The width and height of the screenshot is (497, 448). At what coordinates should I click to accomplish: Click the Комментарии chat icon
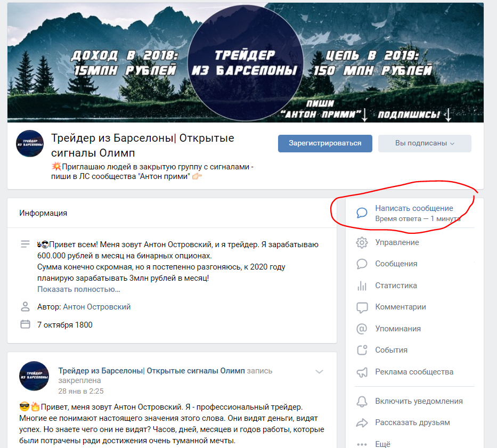click(x=362, y=307)
